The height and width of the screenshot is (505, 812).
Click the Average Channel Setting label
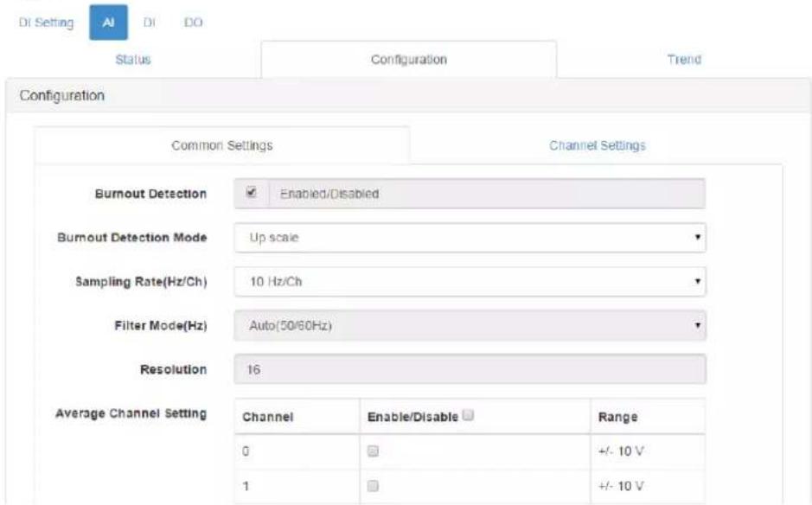131,413
